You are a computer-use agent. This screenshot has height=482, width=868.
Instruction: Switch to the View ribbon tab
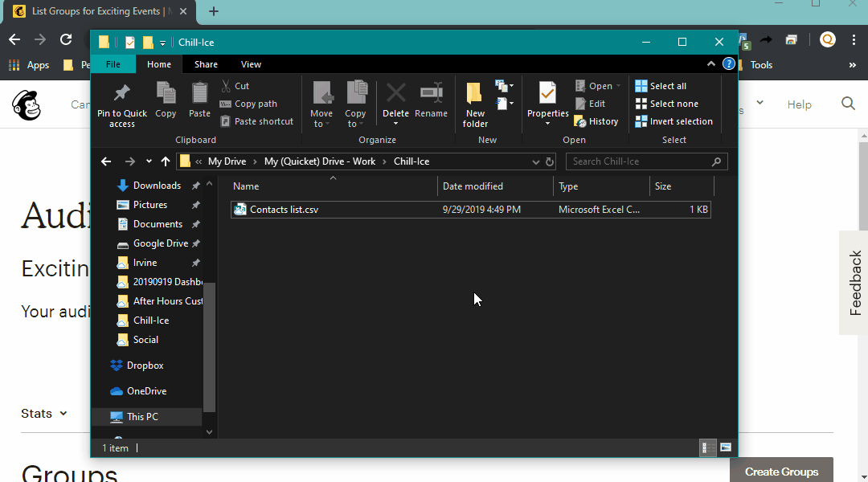(251, 64)
